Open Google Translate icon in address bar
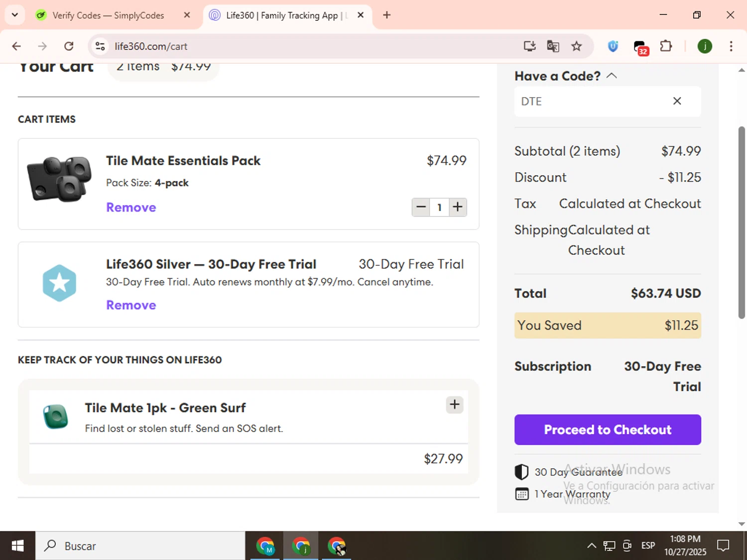The height and width of the screenshot is (560, 747). pyautogui.click(x=553, y=46)
